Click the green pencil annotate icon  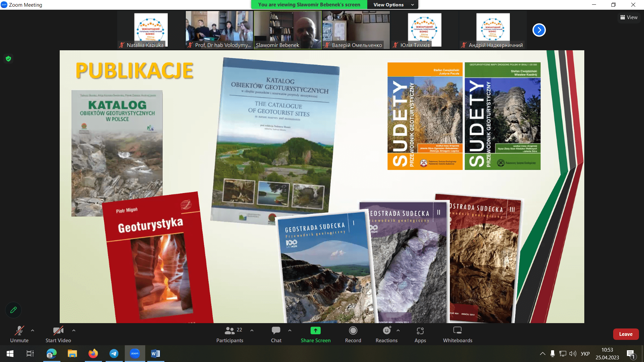[13, 310]
